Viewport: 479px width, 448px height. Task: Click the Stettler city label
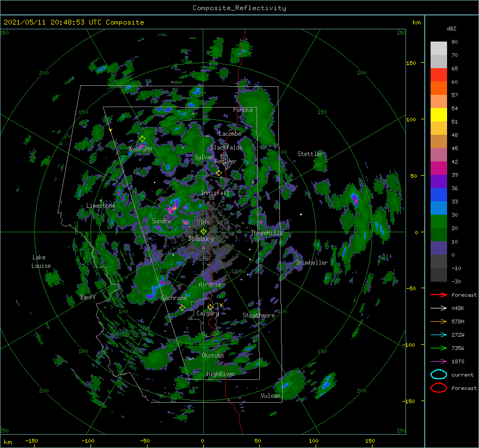310,154
